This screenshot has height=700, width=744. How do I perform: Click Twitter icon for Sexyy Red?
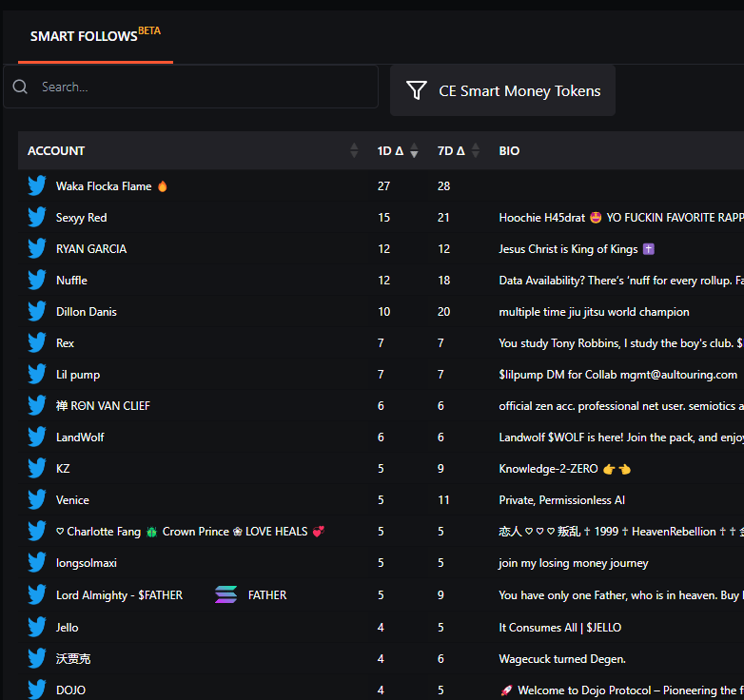tap(36, 217)
